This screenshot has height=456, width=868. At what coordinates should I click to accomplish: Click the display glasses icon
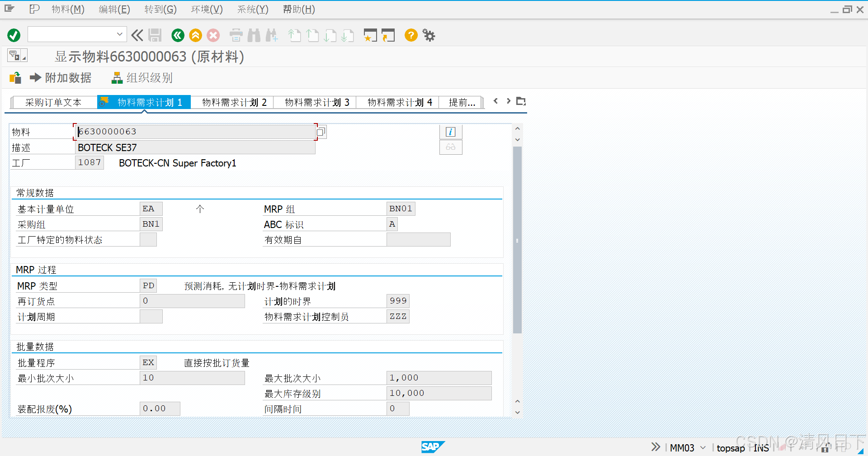click(450, 147)
